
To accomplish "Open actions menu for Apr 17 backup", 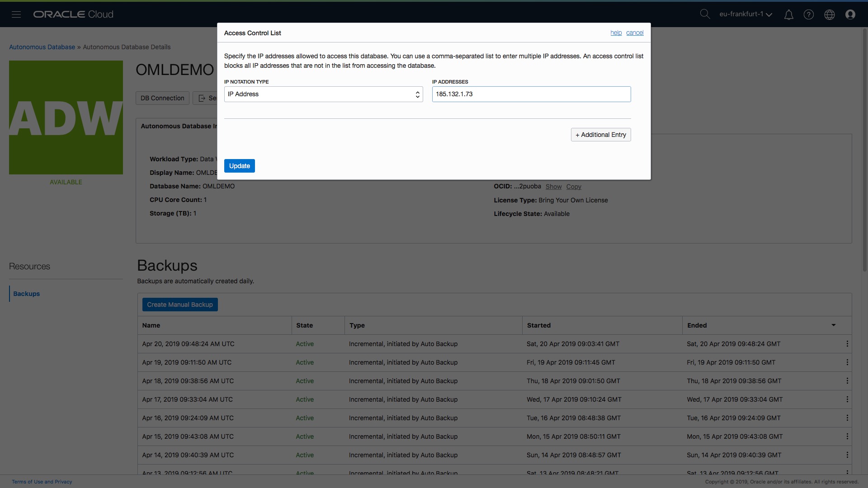I will tap(847, 399).
